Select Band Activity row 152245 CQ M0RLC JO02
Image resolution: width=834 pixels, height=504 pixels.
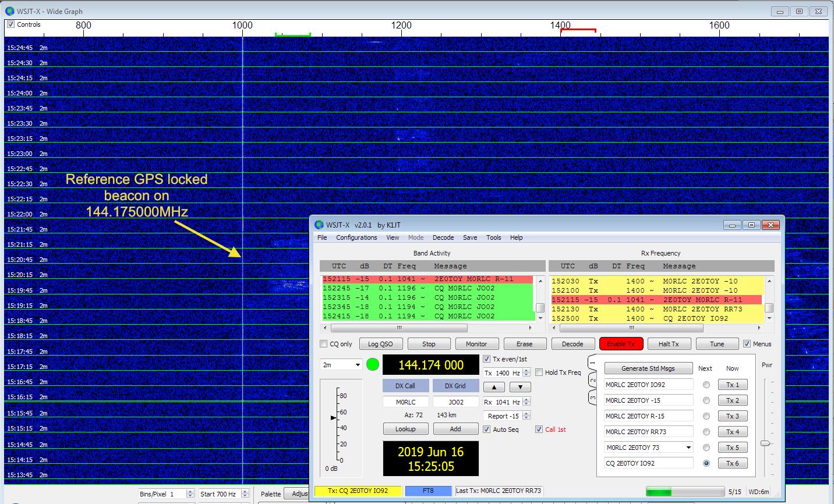427,288
